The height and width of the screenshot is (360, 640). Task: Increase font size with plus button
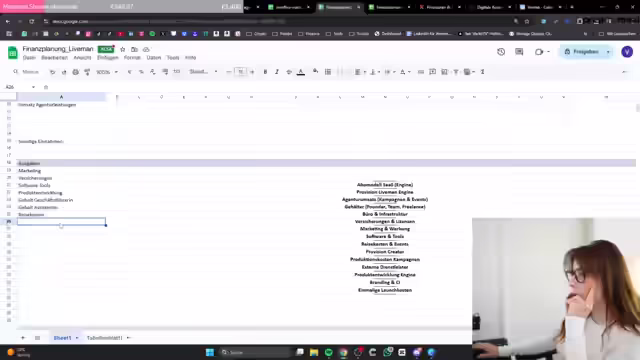[x=252, y=72]
